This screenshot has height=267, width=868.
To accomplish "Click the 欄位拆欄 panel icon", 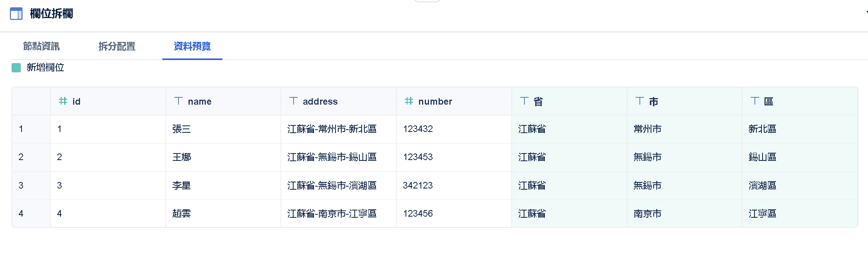I will (x=16, y=14).
